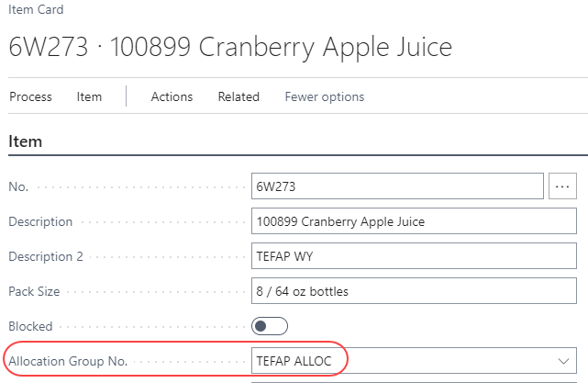The image size is (588, 383).
Task: Open the Actions menu
Action: click(172, 96)
